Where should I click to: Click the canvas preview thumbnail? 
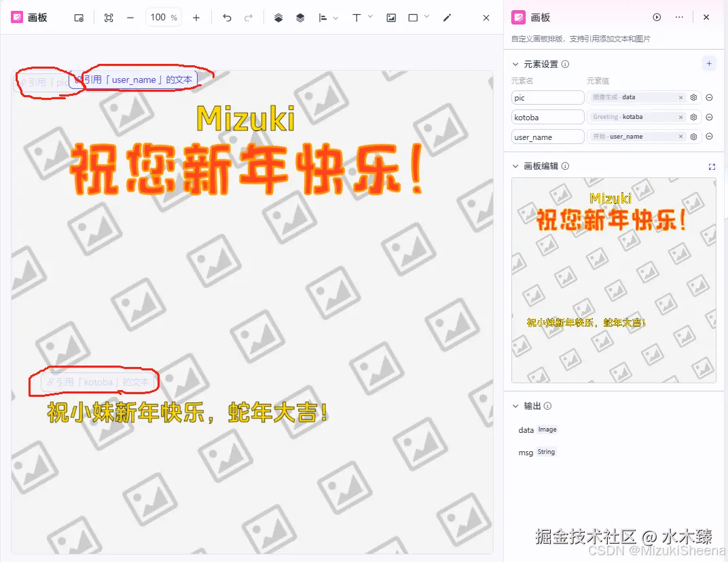614,280
